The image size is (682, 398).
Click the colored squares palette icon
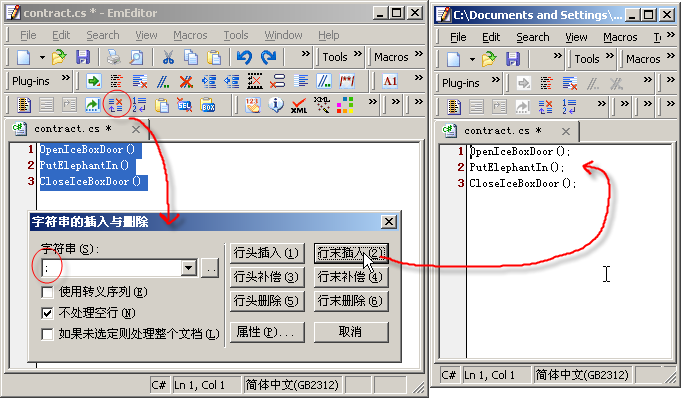[x=345, y=105]
